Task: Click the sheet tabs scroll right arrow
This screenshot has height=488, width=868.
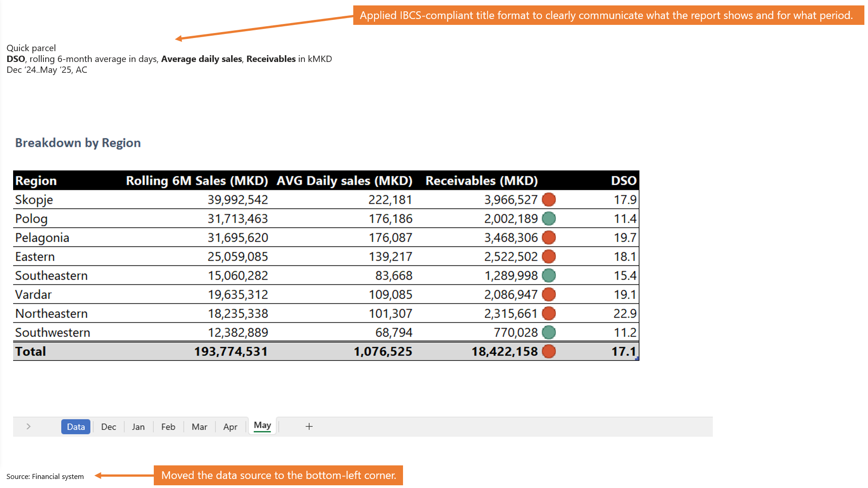Action: (x=28, y=426)
